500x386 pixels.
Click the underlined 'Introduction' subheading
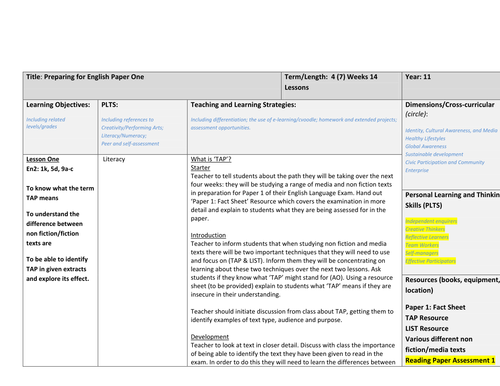208,235
